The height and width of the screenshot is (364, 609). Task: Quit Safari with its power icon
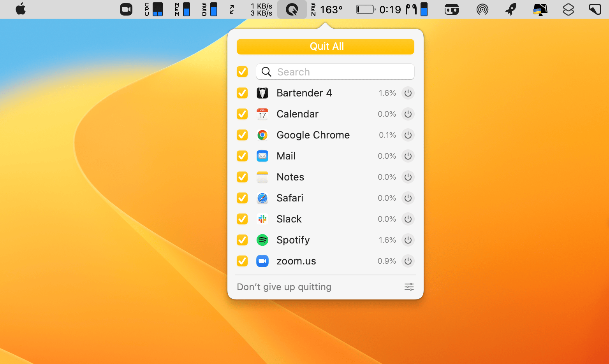(408, 198)
